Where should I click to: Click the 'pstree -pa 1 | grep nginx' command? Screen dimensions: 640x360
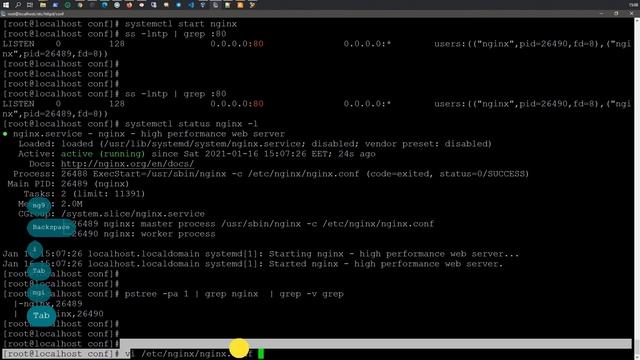(234, 294)
